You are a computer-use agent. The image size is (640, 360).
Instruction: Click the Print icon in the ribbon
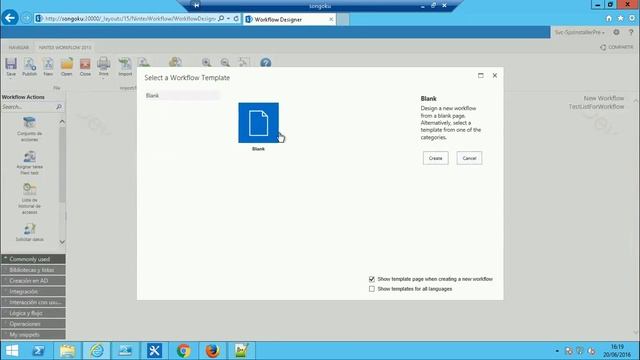point(104,64)
